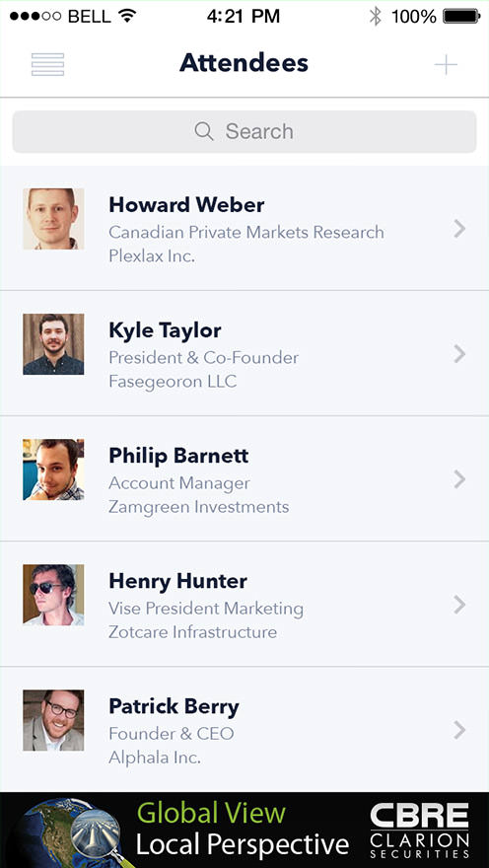
Task: Tap the Wi-Fi signal icon
Action: point(127,16)
